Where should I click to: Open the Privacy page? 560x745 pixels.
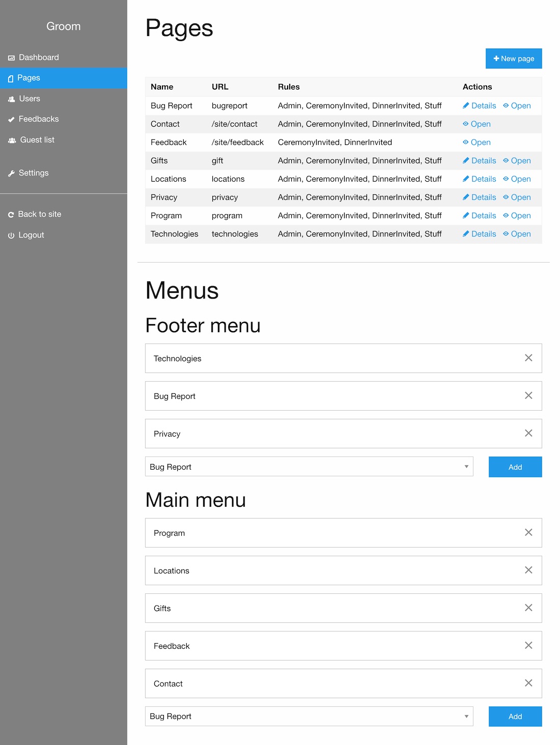[x=517, y=197]
